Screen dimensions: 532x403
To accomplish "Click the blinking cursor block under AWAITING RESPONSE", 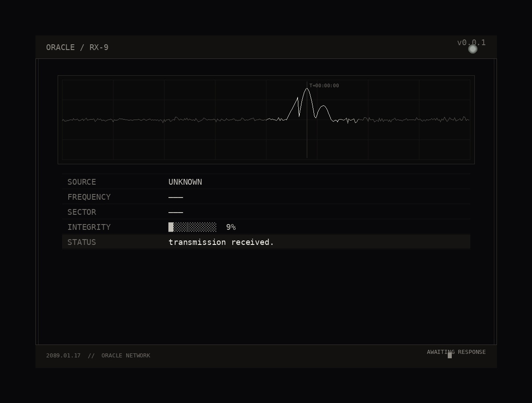I will pyautogui.click(x=450, y=355).
